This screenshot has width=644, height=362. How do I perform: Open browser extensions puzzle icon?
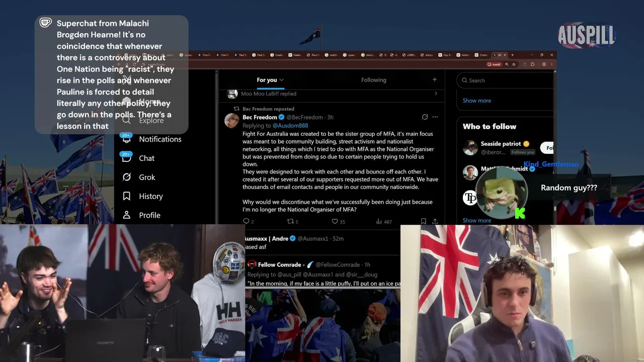tap(532, 64)
